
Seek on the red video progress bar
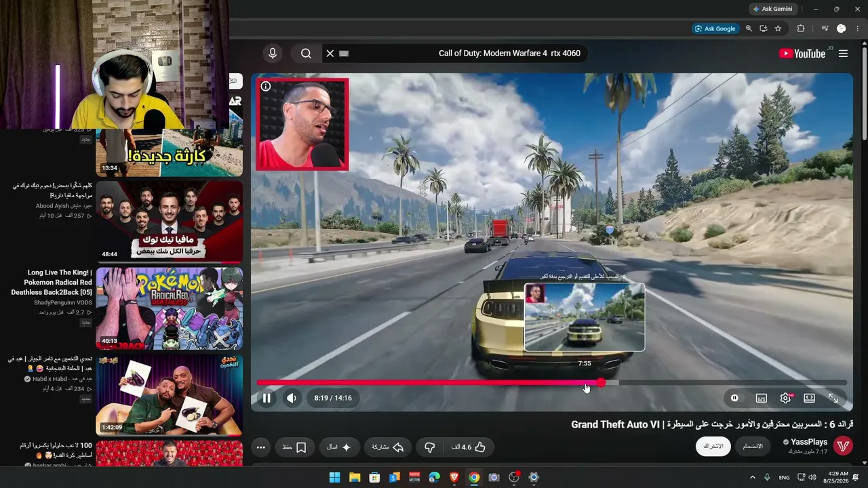551,383
